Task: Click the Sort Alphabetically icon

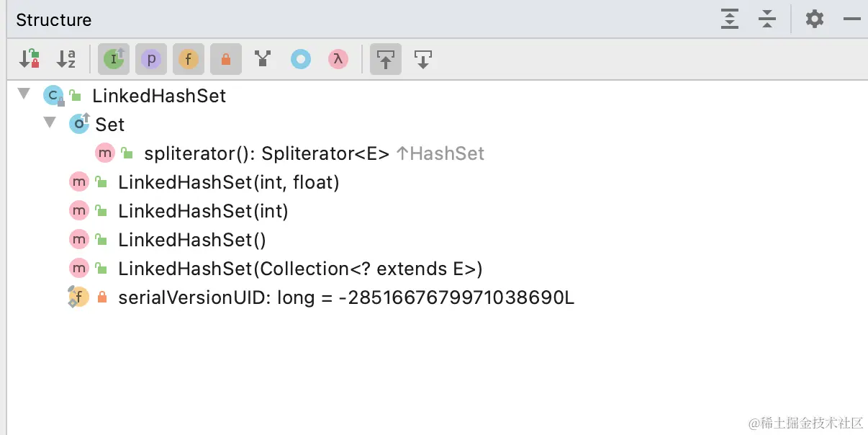Action: [x=66, y=59]
